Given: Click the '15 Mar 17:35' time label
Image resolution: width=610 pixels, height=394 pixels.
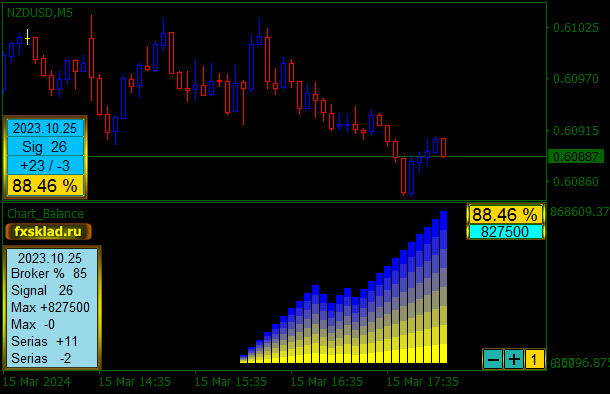Looking at the screenshot, I should [x=422, y=382].
